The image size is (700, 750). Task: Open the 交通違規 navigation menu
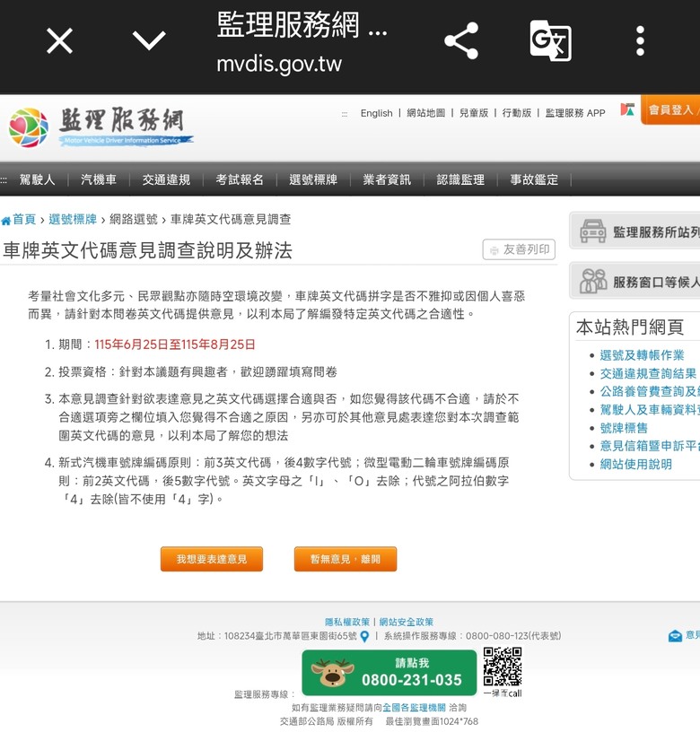point(166,179)
